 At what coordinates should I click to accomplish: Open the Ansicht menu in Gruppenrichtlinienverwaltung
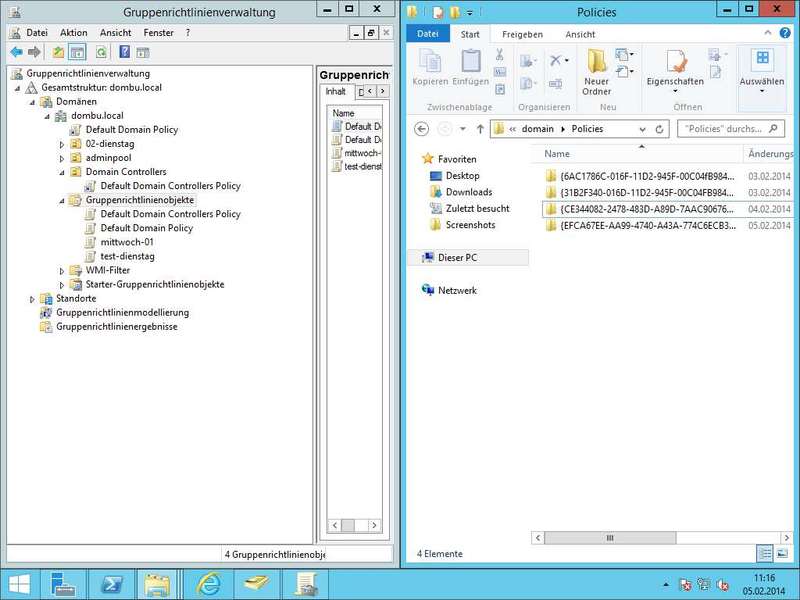(115, 33)
